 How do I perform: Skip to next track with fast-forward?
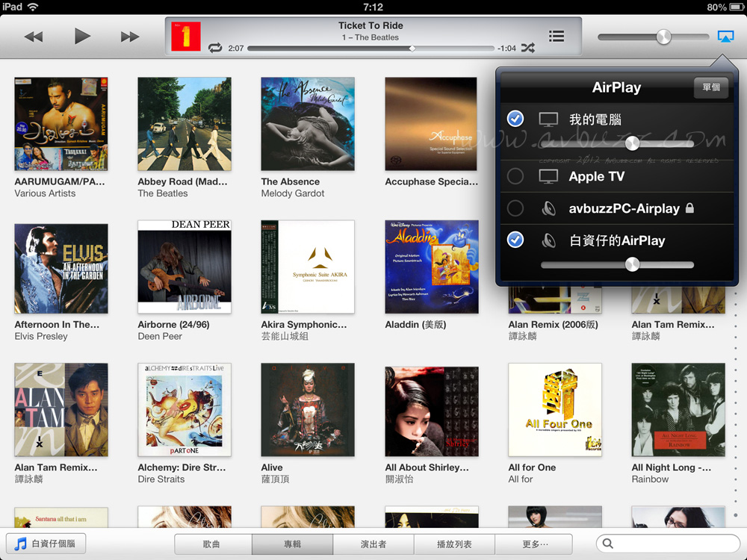point(130,37)
